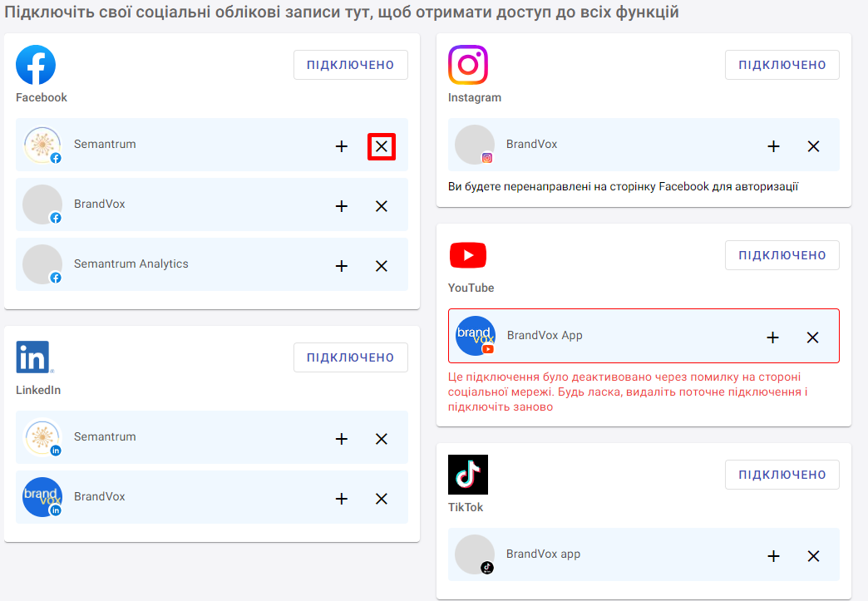Viewport: 868px width, 601px height.
Task: Click the TikTok ПІДКЛЮЧЕНО button
Action: tap(782, 475)
